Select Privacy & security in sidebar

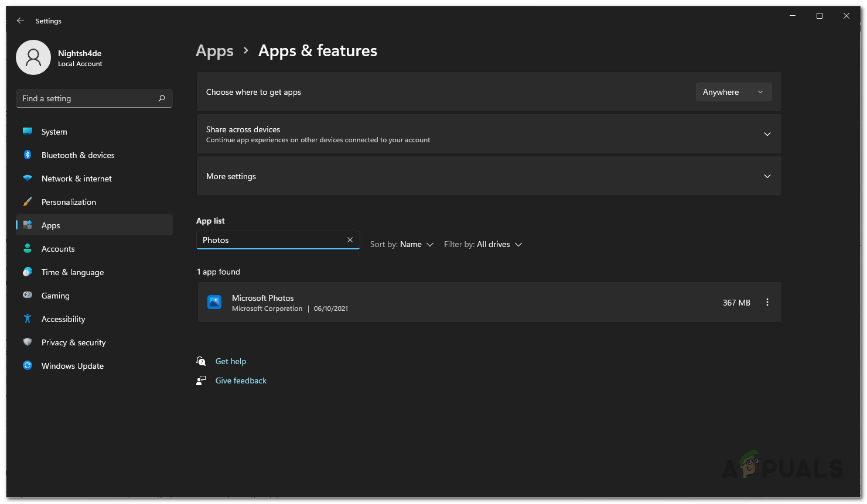point(73,342)
